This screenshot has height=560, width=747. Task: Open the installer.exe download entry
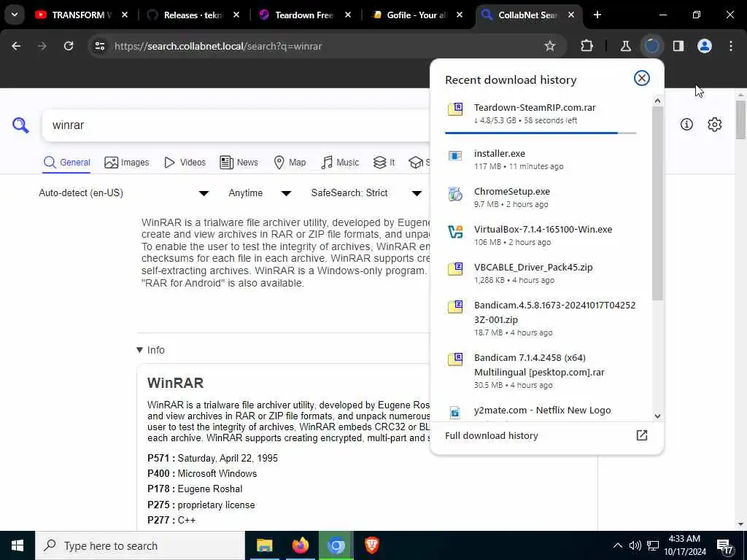click(x=541, y=159)
